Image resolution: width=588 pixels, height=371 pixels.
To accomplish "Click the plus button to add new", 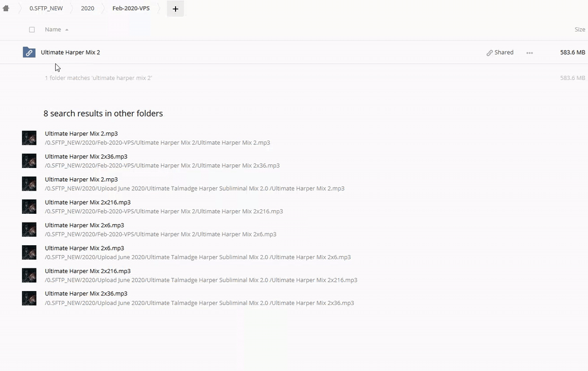I will pyautogui.click(x=175, y=9).
